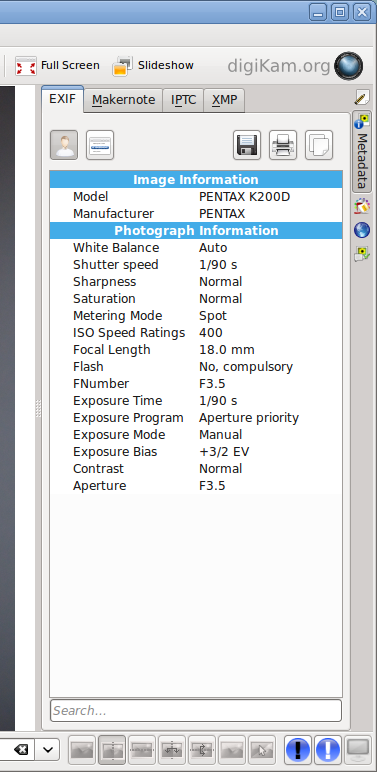The height and width of the screenshot is (772, 377).
Task: Click the Full Screen toolbar button
Action: [57, 65]
